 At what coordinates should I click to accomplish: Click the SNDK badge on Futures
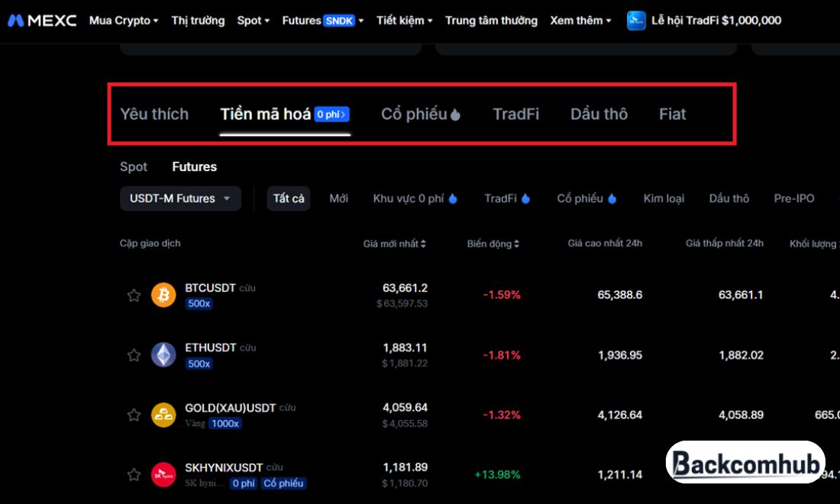pos(339,21)
